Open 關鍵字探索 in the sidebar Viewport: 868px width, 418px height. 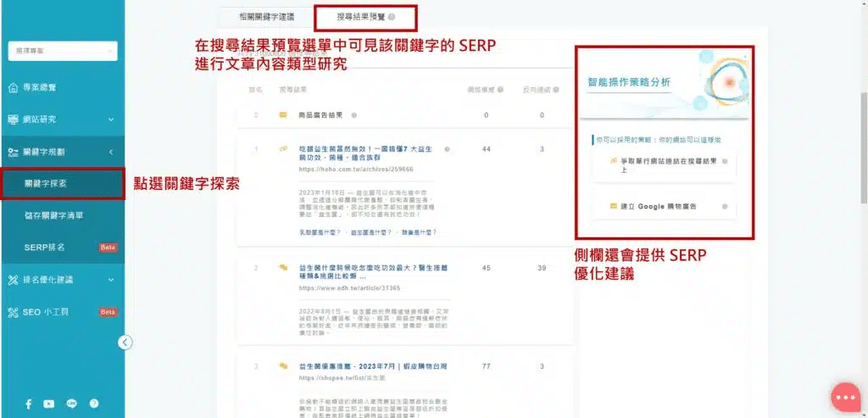62,183
